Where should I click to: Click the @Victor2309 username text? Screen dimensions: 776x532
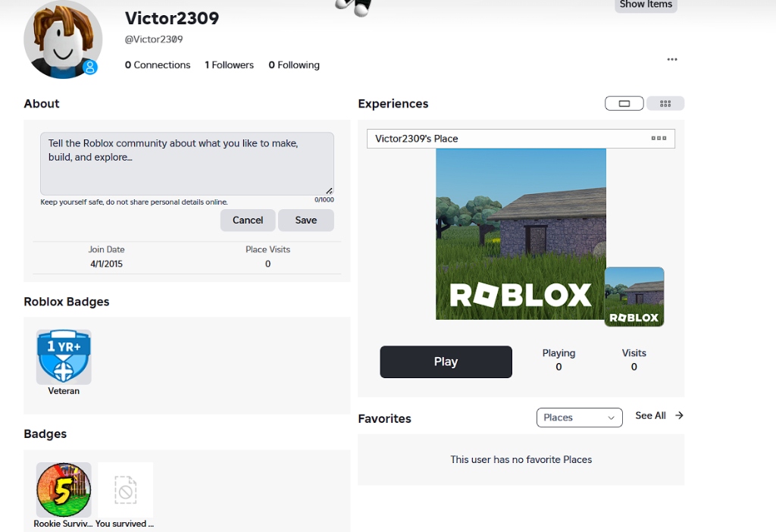click(153, 39)
